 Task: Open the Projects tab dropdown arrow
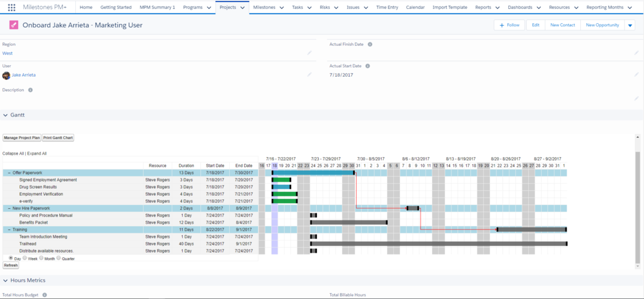pyautogui.click(x=242, y=7)
